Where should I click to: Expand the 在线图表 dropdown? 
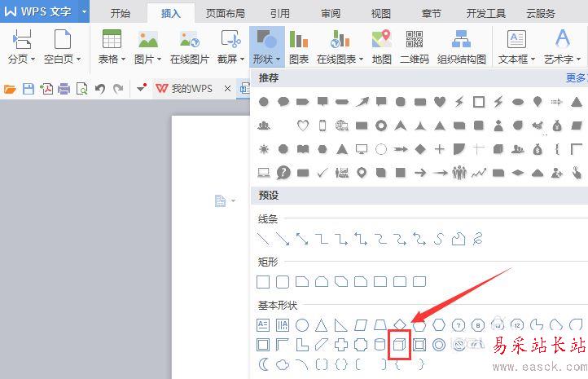pos(361,59)
